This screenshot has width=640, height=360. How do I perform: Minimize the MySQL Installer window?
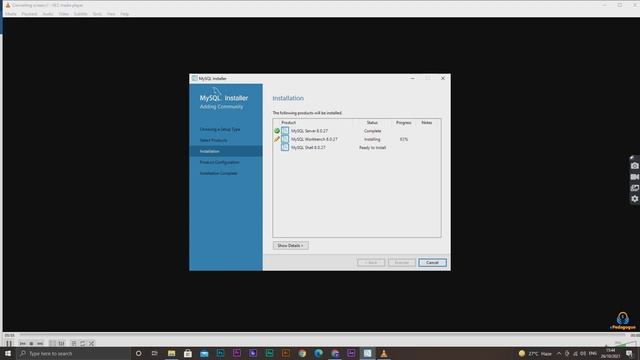tap(412, 78)
